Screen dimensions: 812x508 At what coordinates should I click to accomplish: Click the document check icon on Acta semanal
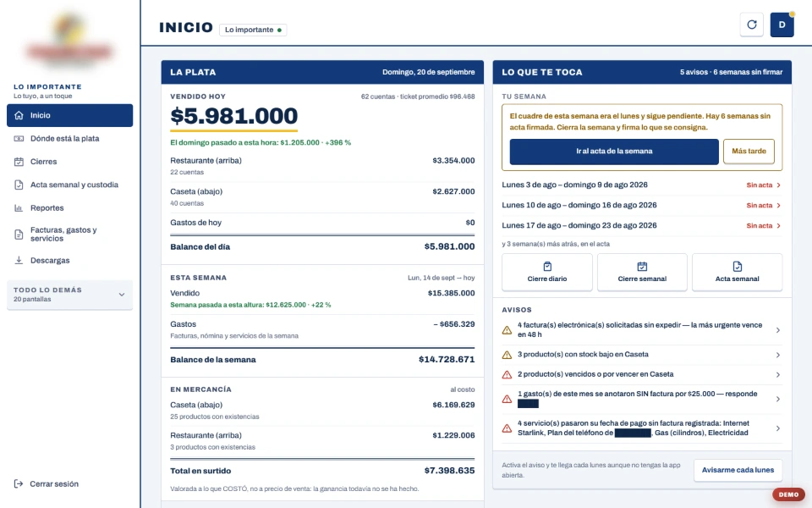tap(737, 267)
